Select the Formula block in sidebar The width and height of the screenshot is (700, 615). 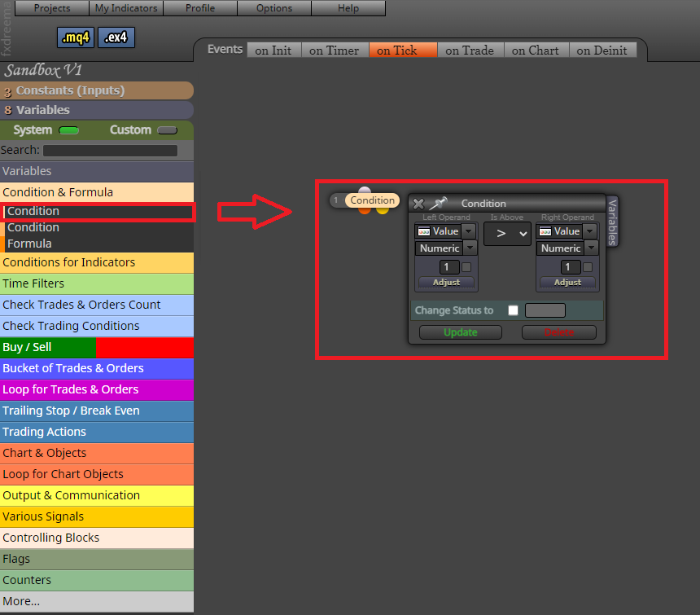click(x=97, y=244)
